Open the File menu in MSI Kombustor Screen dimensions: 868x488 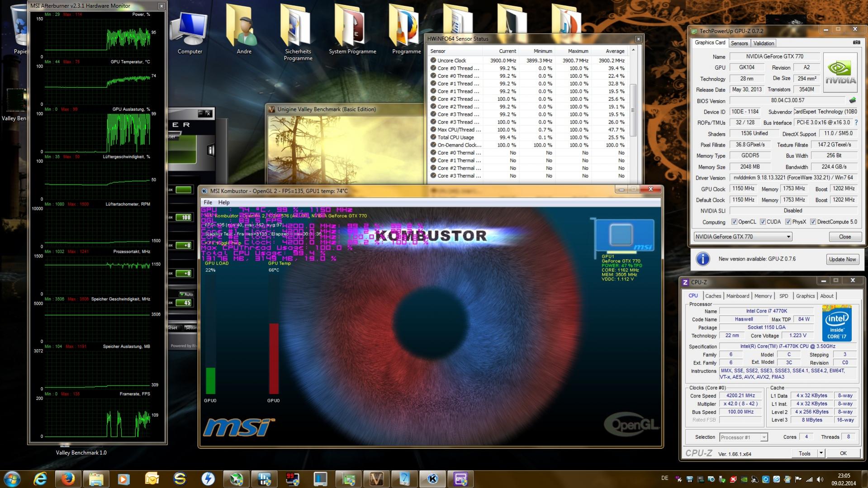pyautogui.click(x=208, y=202)
